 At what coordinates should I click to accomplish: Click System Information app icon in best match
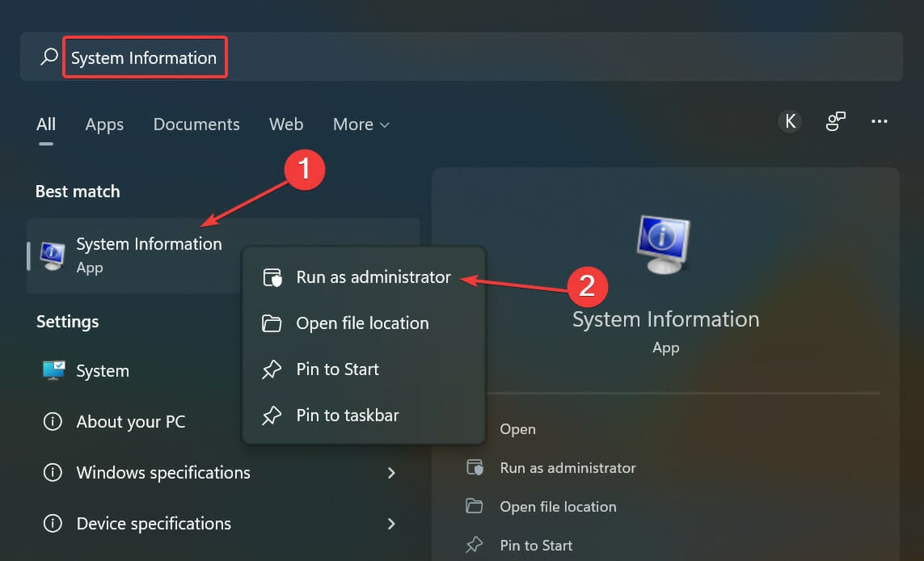52,255
